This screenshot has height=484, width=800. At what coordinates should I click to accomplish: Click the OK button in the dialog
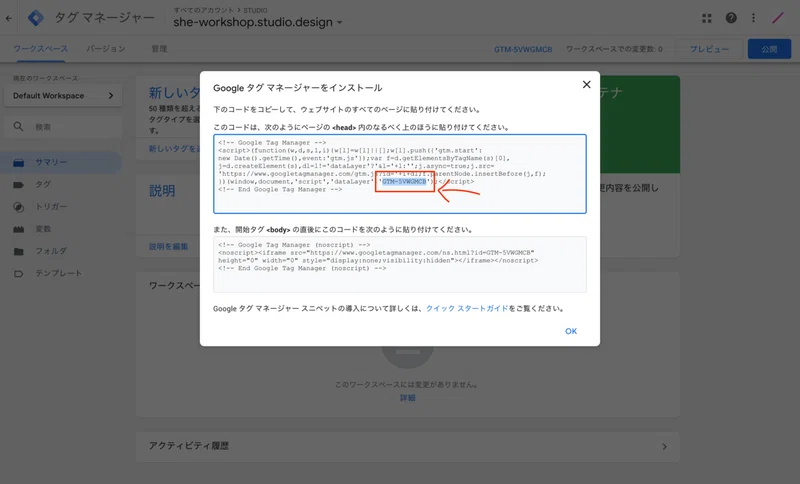pos(570,331)
